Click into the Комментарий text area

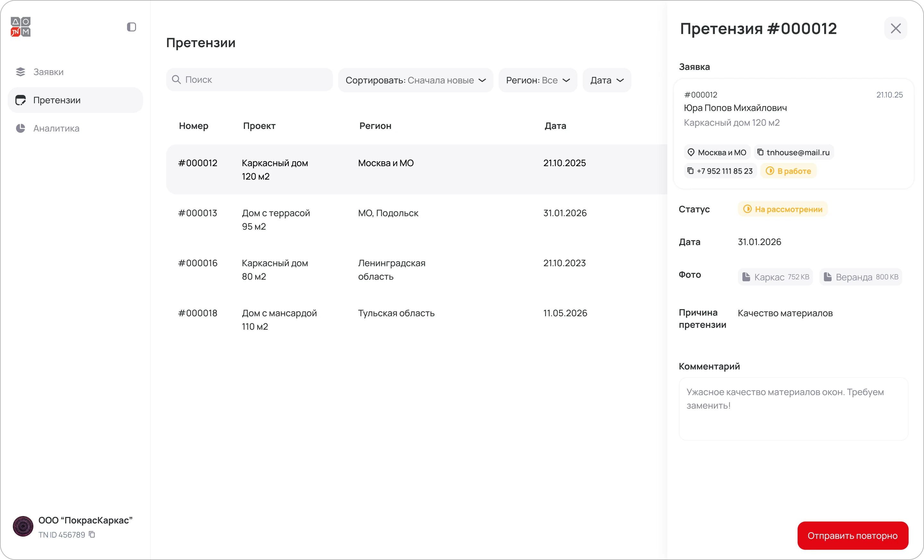click(793, 409)
